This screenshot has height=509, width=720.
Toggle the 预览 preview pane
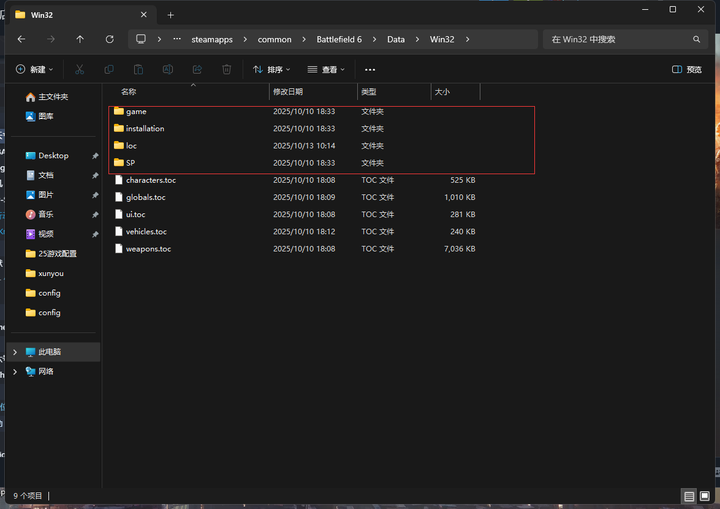[687, 70]
